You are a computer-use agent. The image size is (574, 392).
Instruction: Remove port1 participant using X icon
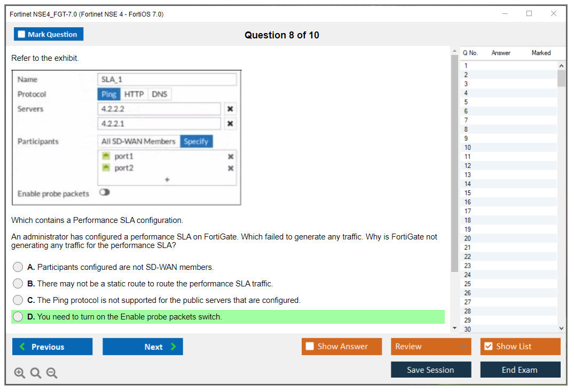231,157
